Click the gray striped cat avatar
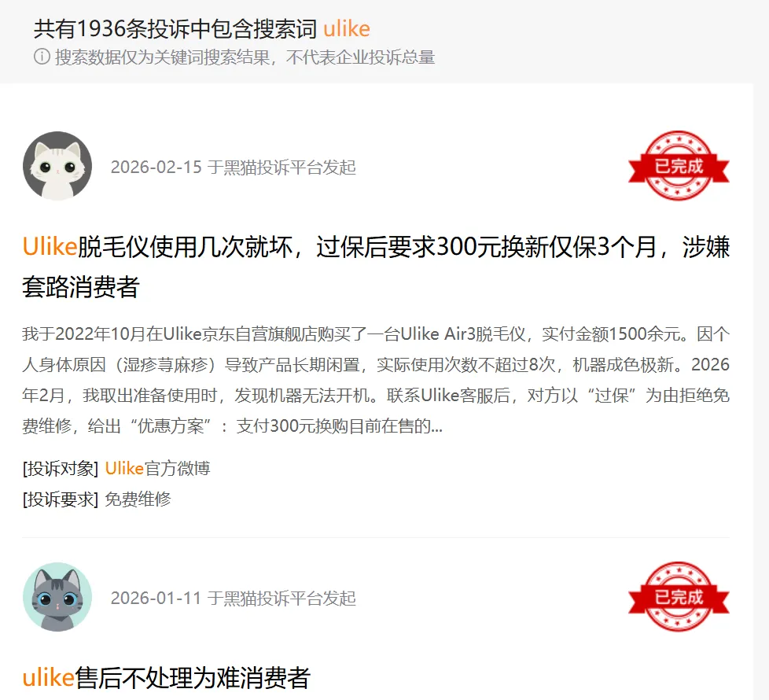This screenshot has height=700, width=769. (57, 597)
